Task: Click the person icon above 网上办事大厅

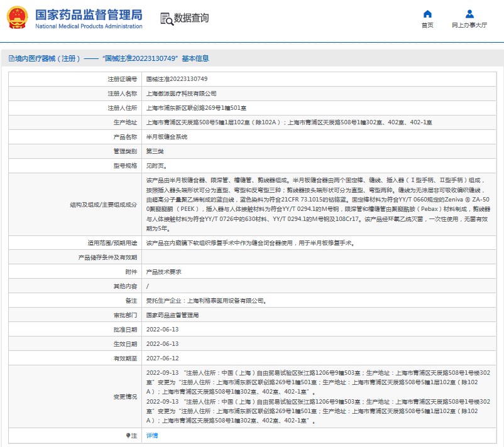Action: pos(469,14)
